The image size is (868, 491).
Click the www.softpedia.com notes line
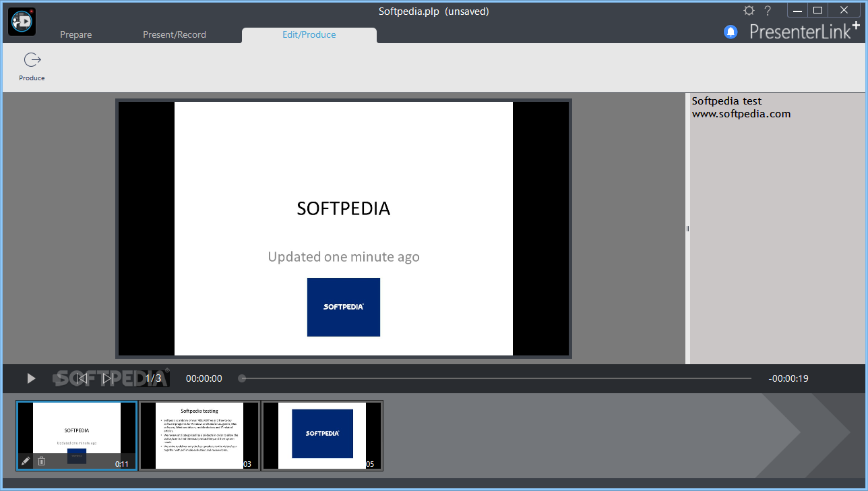pos(741,114)
